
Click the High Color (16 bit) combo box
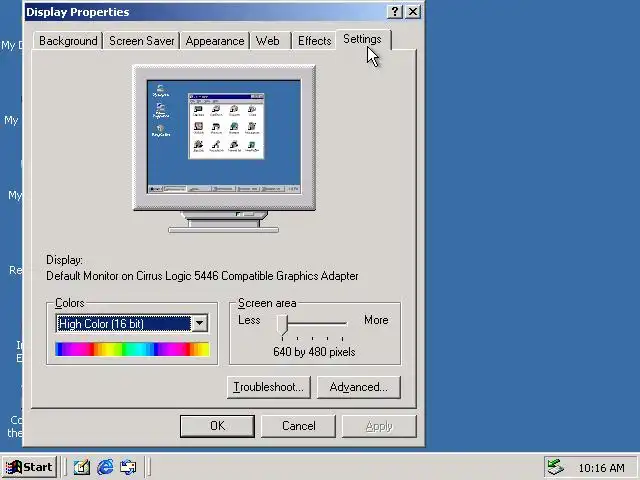[131, 323]
